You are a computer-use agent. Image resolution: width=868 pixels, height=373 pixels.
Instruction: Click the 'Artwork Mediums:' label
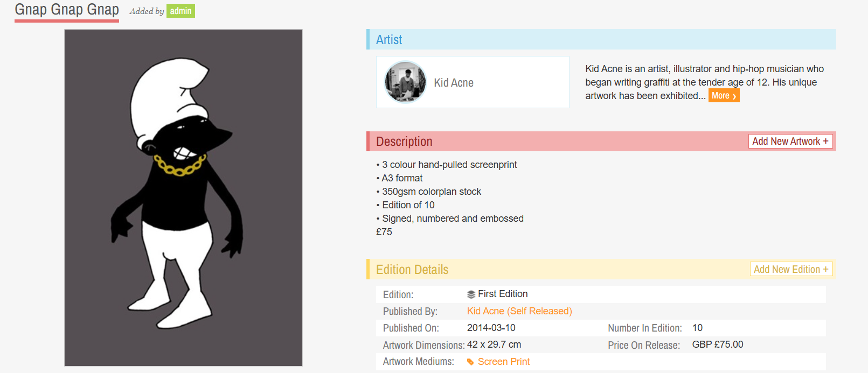click(x=419, y=362)
